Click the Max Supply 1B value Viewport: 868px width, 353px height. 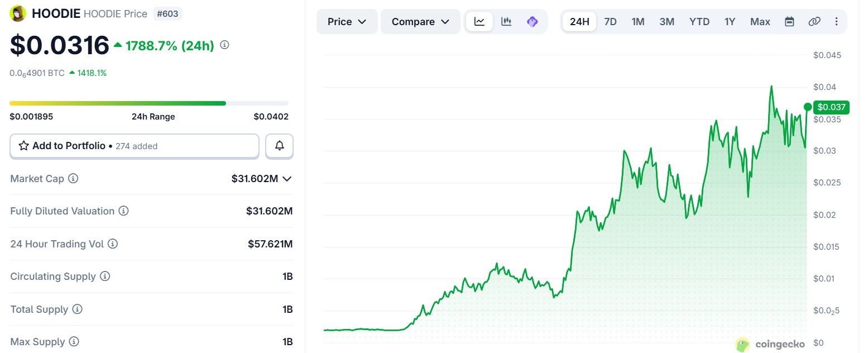[x=287, y=342]
